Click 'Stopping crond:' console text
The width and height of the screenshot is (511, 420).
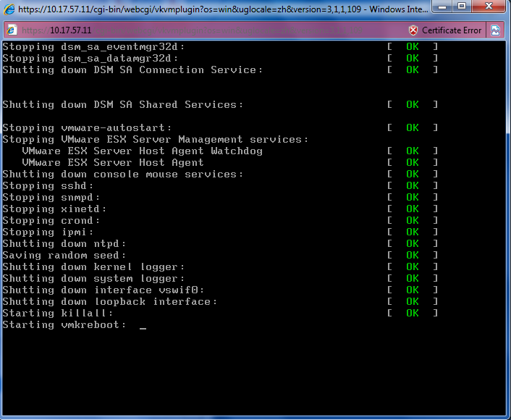[51, 220]
